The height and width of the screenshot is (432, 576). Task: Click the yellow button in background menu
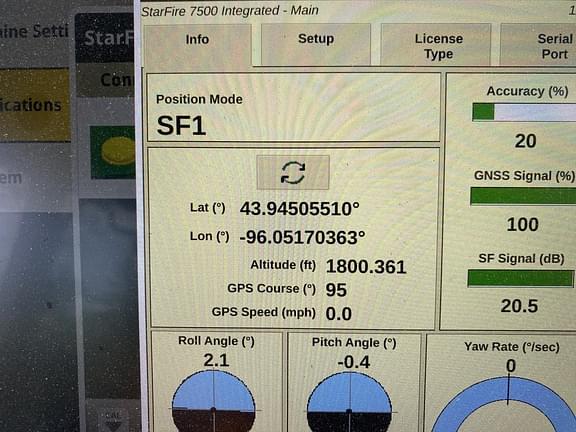pos(35,105)
